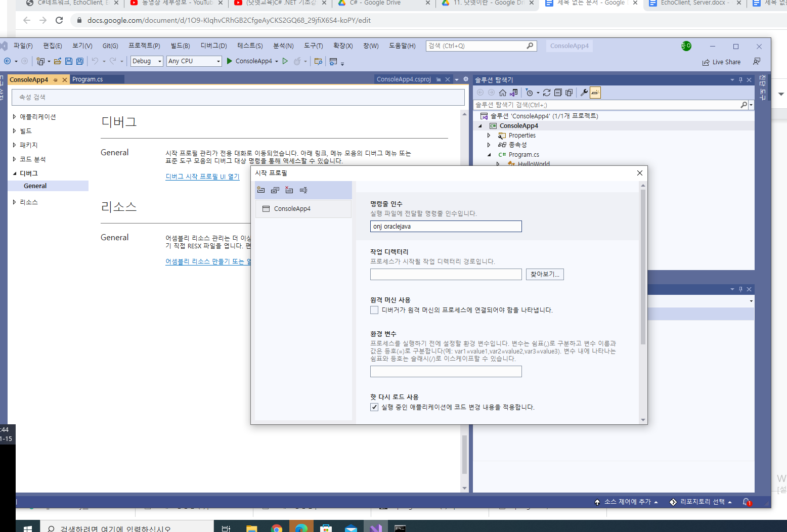The width and height of the screenshot is (787, 532).
Task: Expand the 리소스 settings section
Action: tap(14, 202)
